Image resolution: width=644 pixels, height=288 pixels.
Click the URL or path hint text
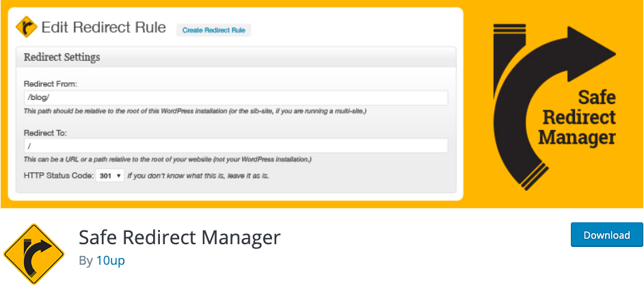point(167,159)
